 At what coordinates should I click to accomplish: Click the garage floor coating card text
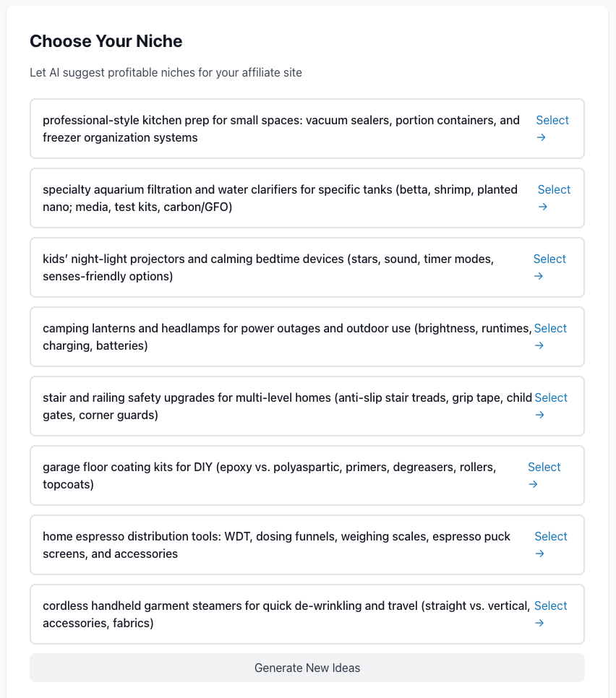click(x=270, y=476)
